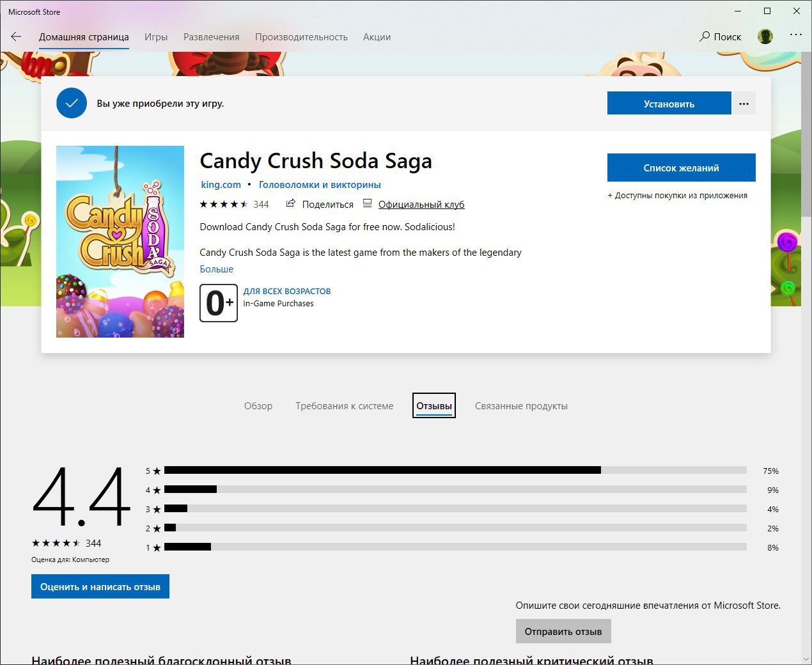Select Требования к системе tab
Image resolution: width=812 pixels, height=665 pixels.
(x=345, y=406)
